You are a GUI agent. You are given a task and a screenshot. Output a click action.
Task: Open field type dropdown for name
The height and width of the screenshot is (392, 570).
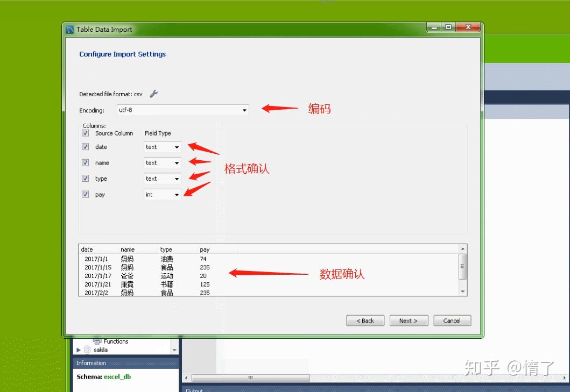(162, 163)
